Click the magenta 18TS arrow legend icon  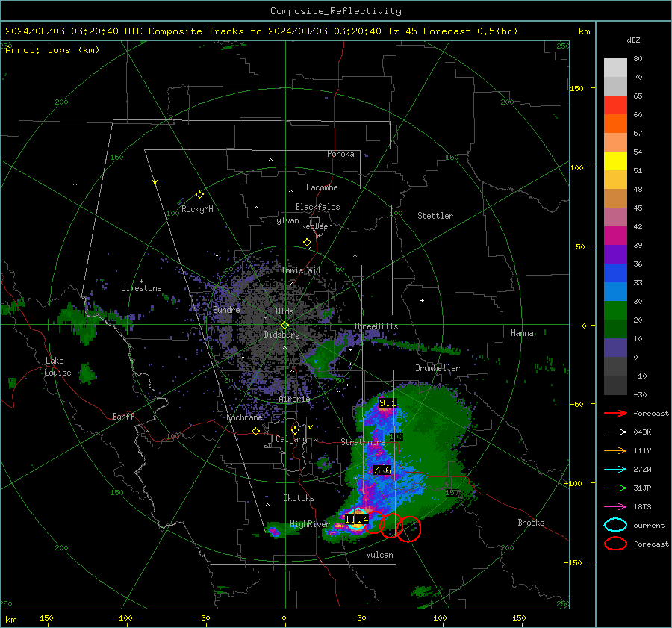(x=615, y=507)
